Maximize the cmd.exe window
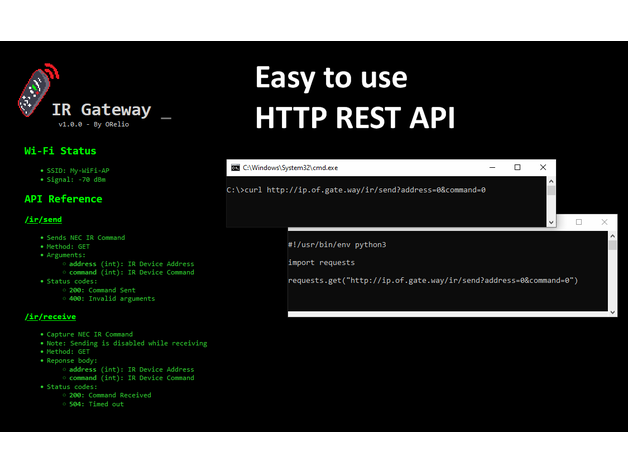Screen dimensions: 628x472 (517, 168)
